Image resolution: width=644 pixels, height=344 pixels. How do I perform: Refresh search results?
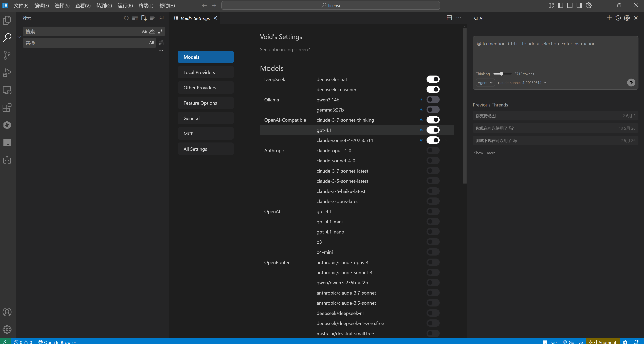[126, 18]
